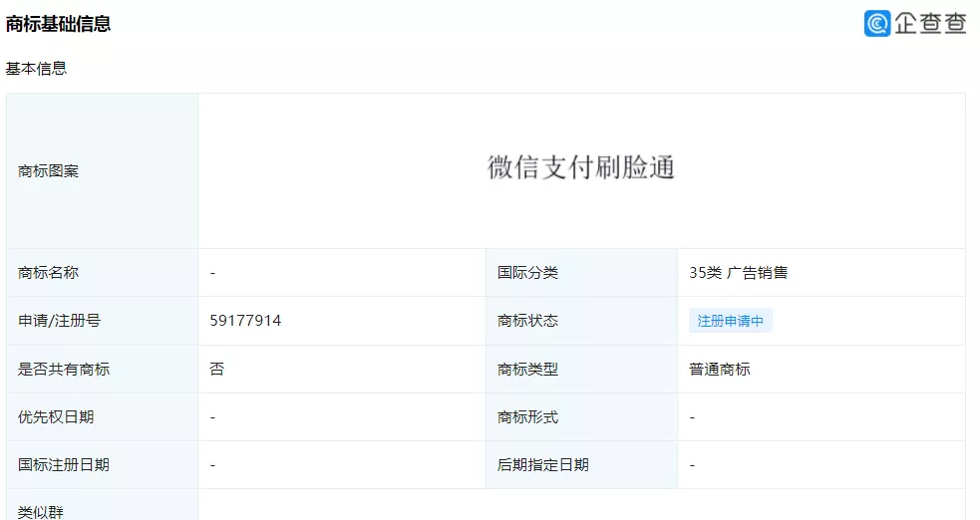
Task: Click the 商标状态 label
Action: click(527, 320)
